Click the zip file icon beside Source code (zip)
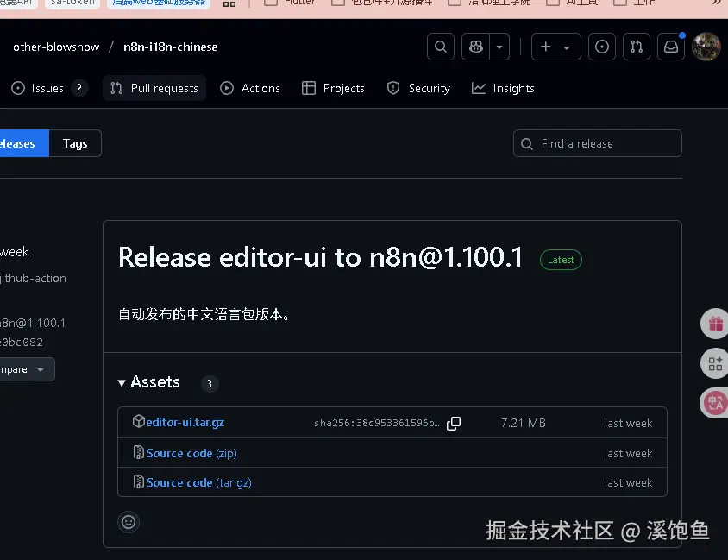 pos(138,452)
